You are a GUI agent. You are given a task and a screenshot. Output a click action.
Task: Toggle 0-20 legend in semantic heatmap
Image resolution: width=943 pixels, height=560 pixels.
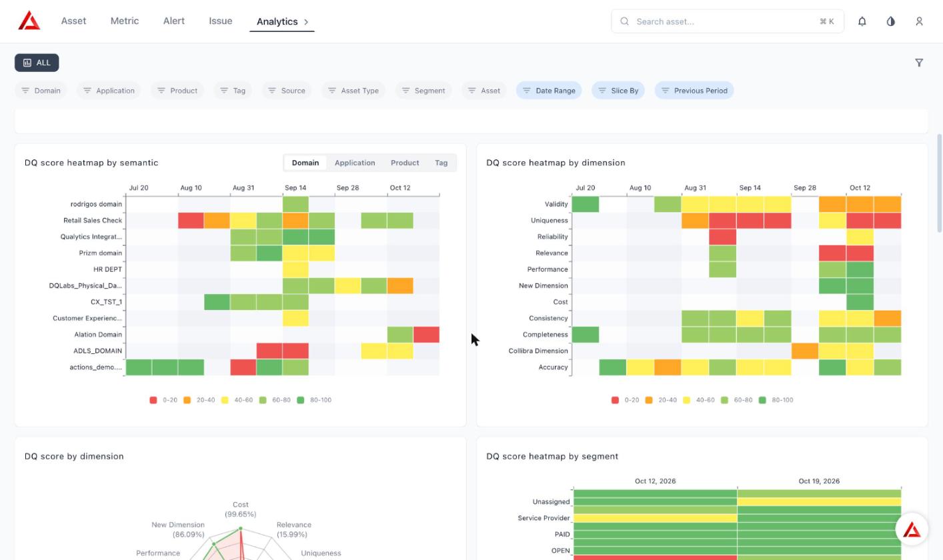point(163,400)
